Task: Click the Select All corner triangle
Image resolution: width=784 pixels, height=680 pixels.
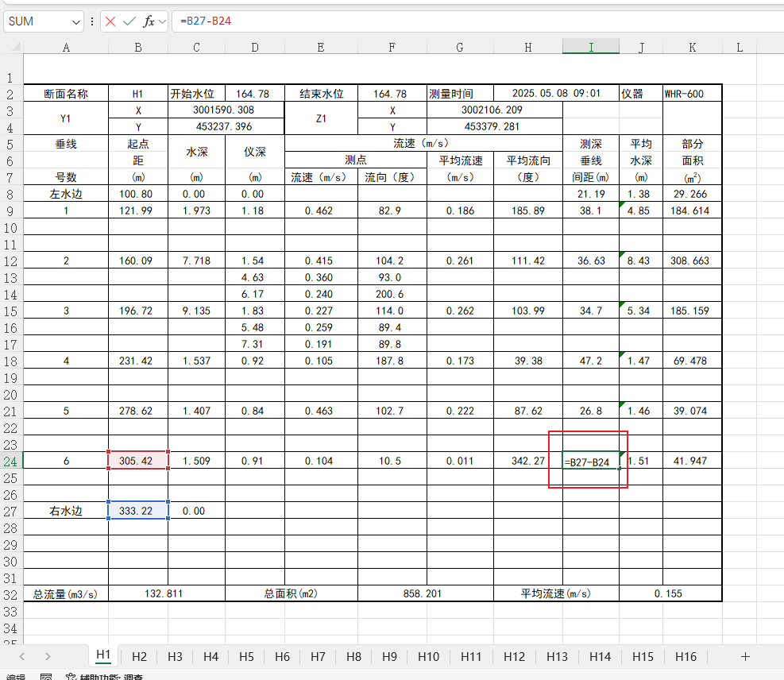Action: point(16,47)
